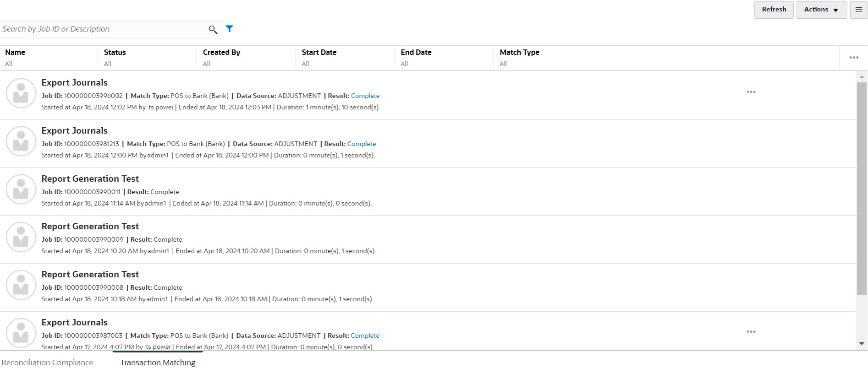
Task: Select the Transaction Matching tab
Action: pyautogui.click(x=158, y=363)
